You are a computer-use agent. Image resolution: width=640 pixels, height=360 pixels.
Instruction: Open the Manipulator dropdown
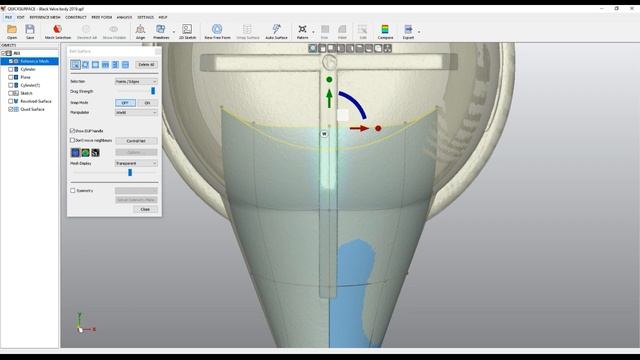pyautogui.click(x=136, y=112)
